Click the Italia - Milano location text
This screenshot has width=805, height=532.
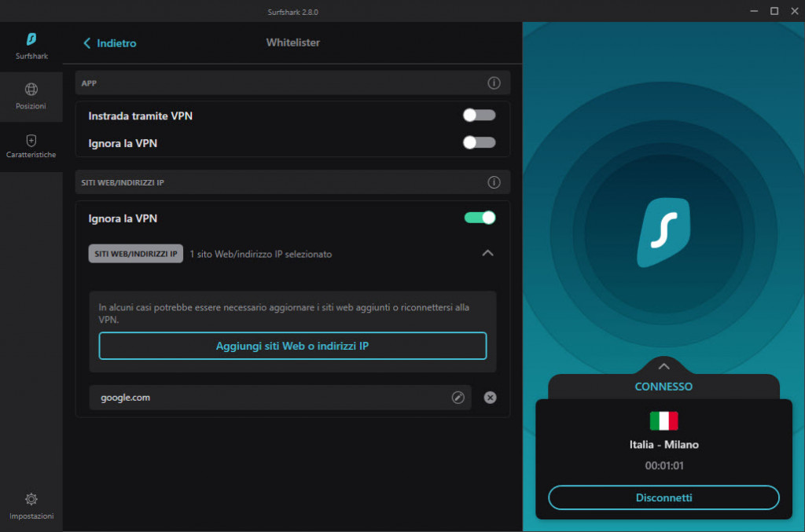663,445
